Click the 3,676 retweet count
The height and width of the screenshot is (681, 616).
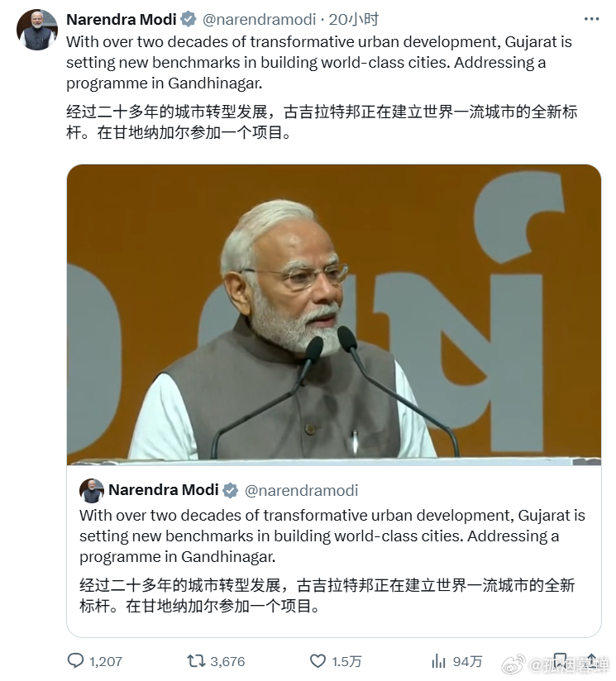coord(227,661)
